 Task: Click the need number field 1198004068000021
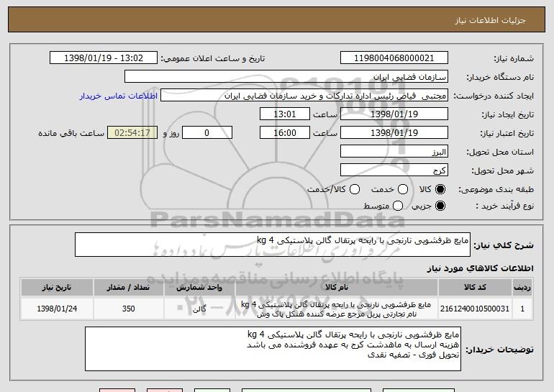pyautogui.click(x=394, y=58)
